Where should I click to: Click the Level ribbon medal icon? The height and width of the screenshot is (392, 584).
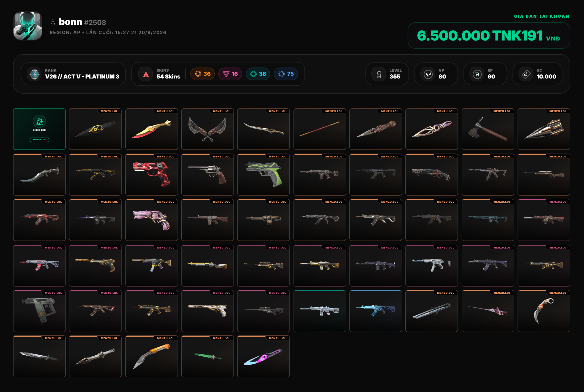(379, 74)
